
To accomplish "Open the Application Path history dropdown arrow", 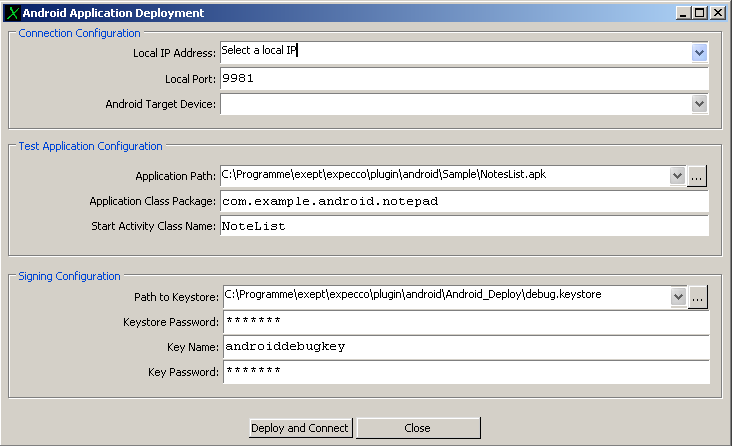I will click(x=677, y=176).
